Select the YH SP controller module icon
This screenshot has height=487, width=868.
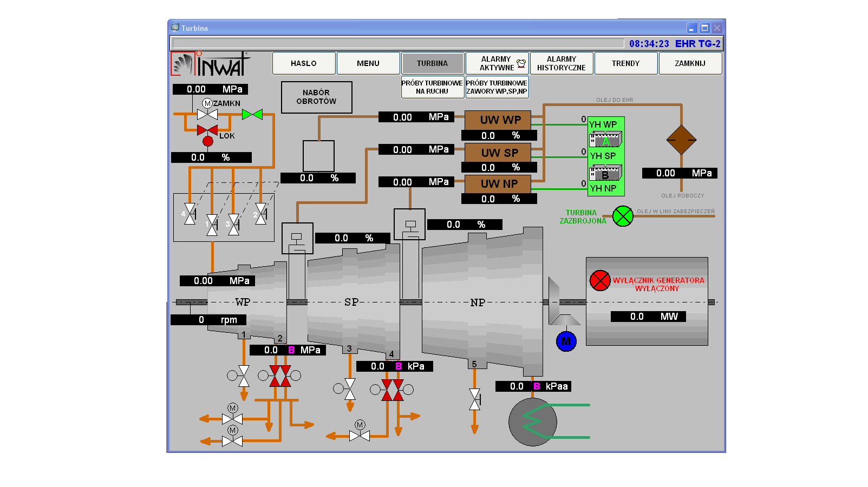[x=605, y=173]
